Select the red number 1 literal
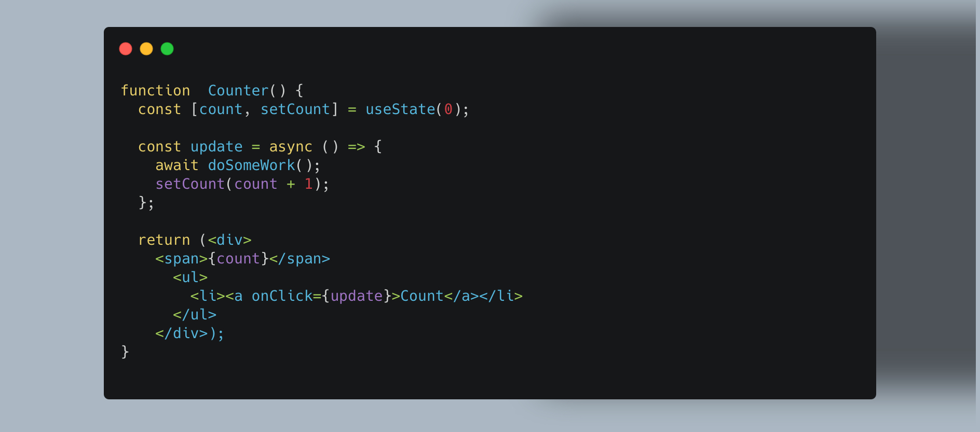980x432 pixels. [x=308, y=184]
